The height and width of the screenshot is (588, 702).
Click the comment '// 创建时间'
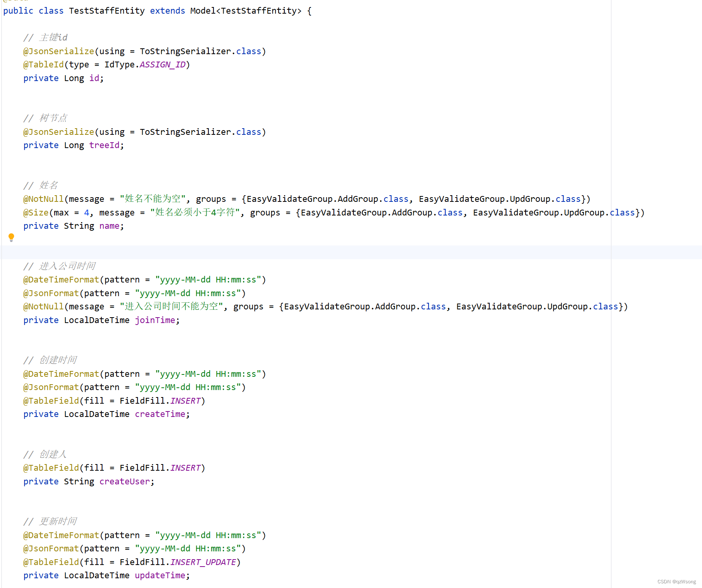[x=50, y=360]
